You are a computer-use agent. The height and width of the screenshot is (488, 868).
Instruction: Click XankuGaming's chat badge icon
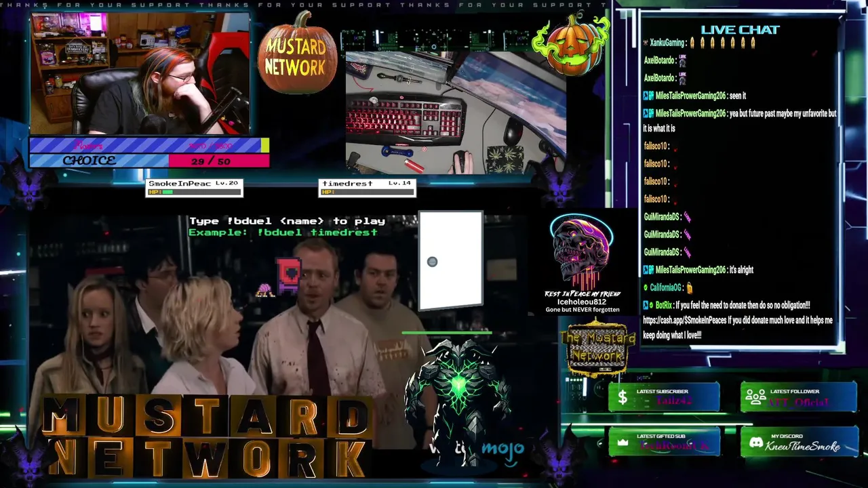pos(646,43)
